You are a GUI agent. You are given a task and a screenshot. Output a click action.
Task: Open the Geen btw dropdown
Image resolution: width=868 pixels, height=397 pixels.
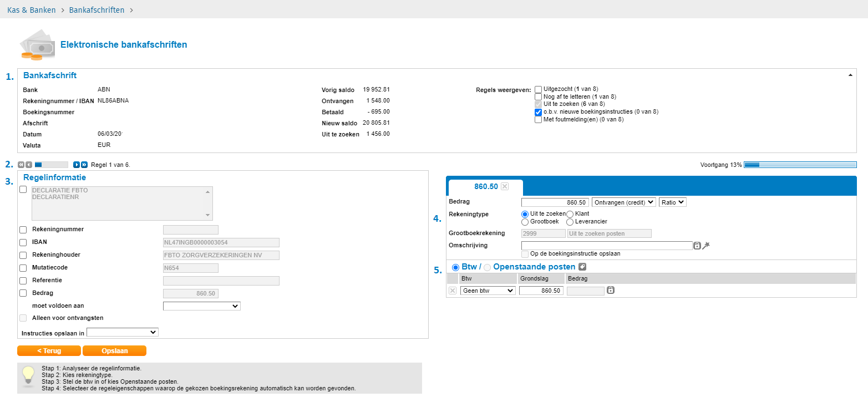488,291
